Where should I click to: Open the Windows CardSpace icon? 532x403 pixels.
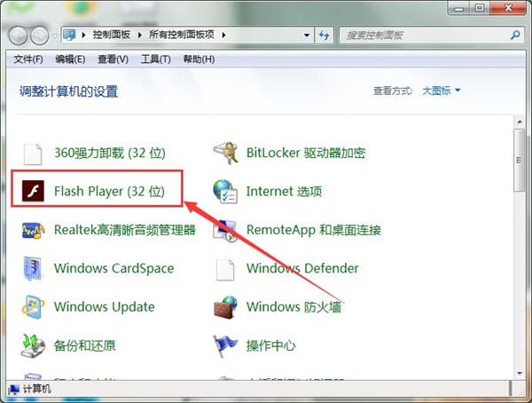[33, 268]
